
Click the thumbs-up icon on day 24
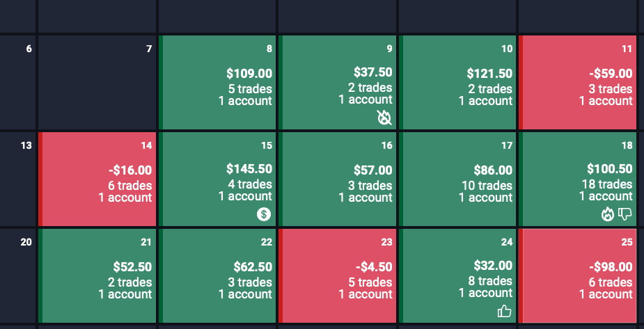(505, 311)
